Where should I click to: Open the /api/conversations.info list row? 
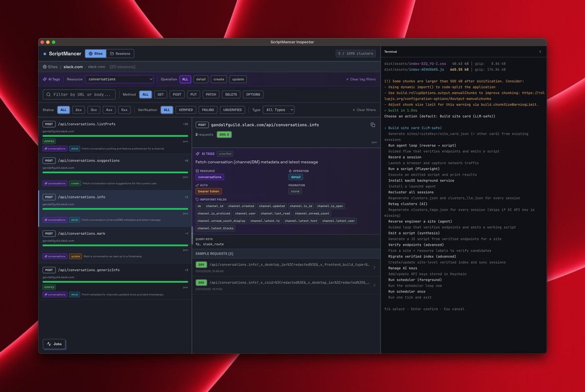pyautogui.click(x=115, y=209)
